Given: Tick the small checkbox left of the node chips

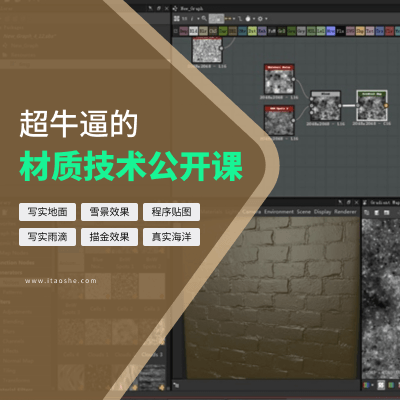Looking at the screenshot, I should tap(176, 31).
